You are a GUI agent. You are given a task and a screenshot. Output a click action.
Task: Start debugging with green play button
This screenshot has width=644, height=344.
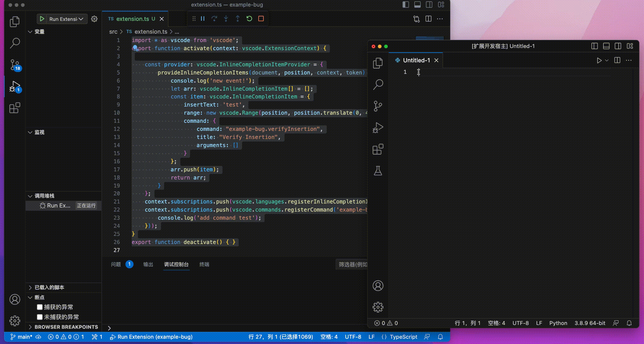[42, 19]
